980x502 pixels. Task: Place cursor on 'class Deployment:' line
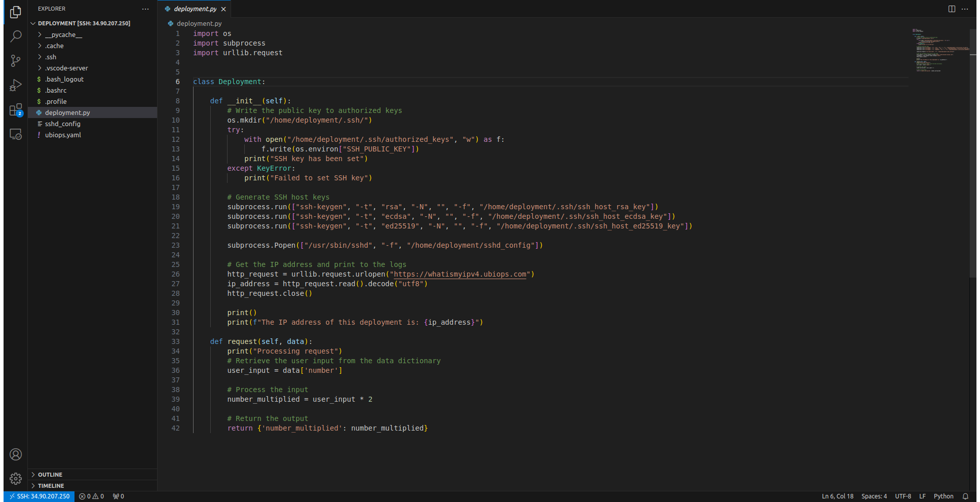click(x=229, y=82)
